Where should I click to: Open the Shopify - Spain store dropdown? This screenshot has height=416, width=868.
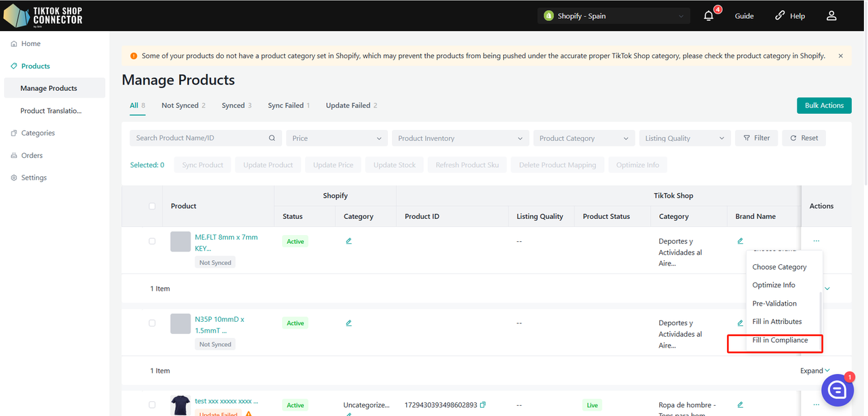pyautogui.click(x=614, y=16)
